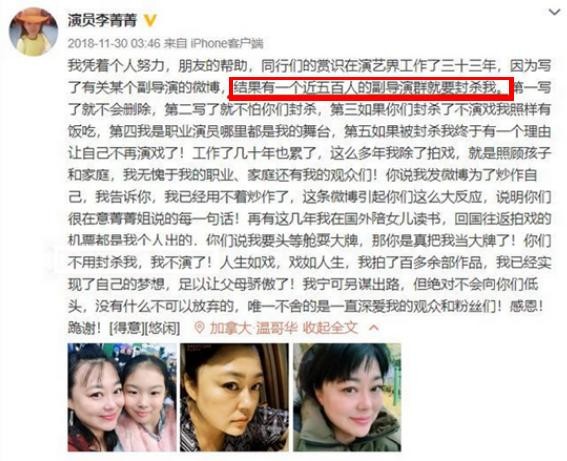This screenshot has width=567, height=461.
Task: Click the first line of post text
Action: click(x=309, y=66)
